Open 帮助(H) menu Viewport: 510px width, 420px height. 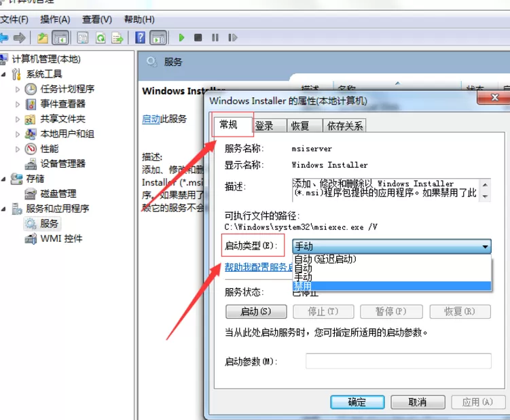point(139,20)
